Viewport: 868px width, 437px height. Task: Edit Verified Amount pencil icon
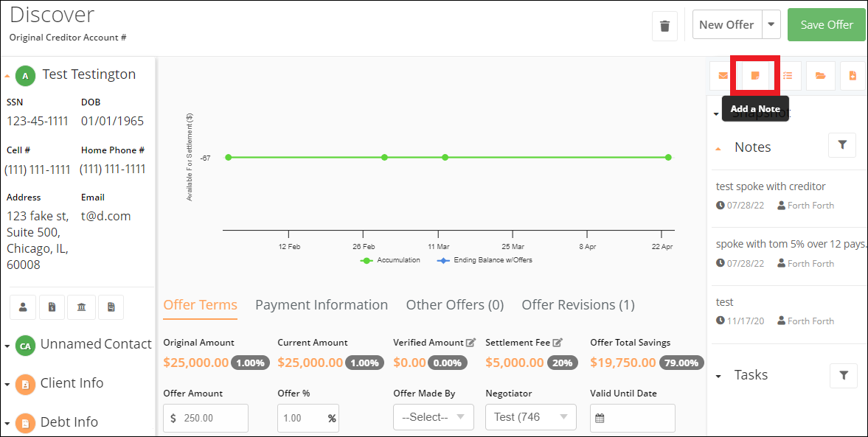pyautogui.click(x=471, y=343)
